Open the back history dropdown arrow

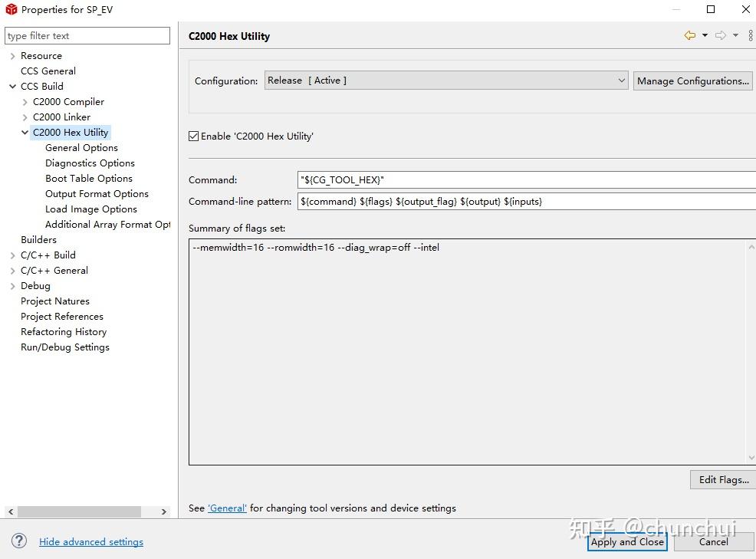pyautogui.click(x=705, y=35)
